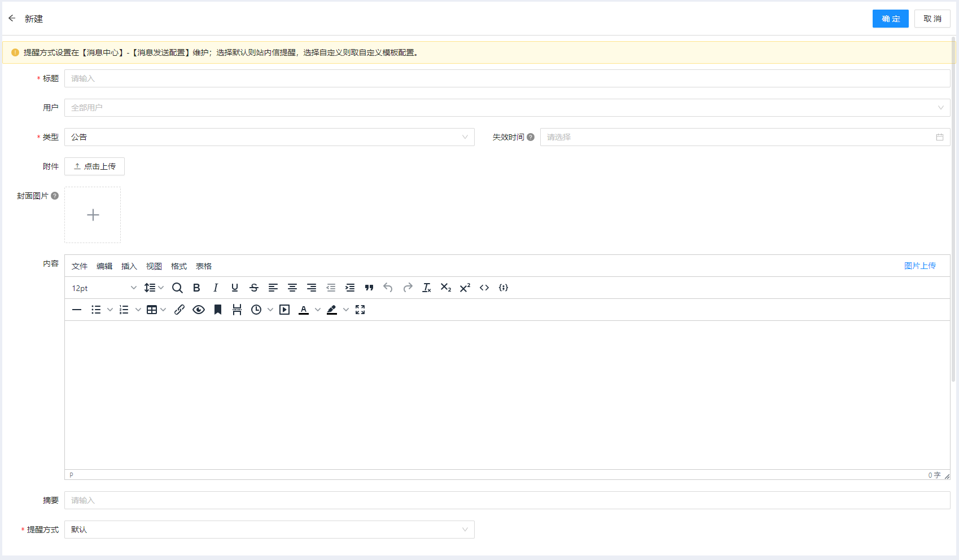The image size is (959, 560).
Task: Preview content with the eye icon
Action: point(198,309)
